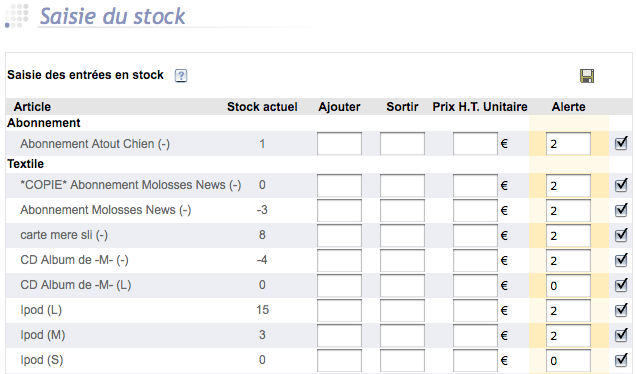Toggle checkbox for Ipod (M) row

621,335
